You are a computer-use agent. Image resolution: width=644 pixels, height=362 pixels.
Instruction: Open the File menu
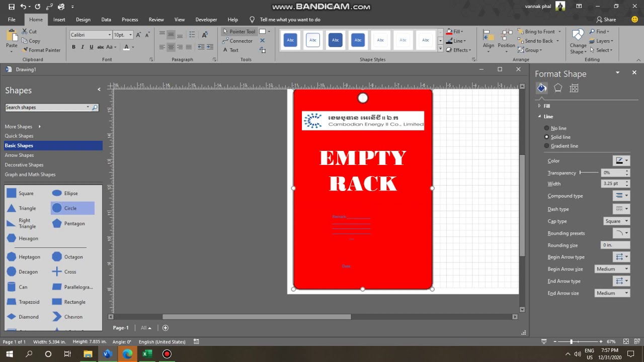[12, 20]
